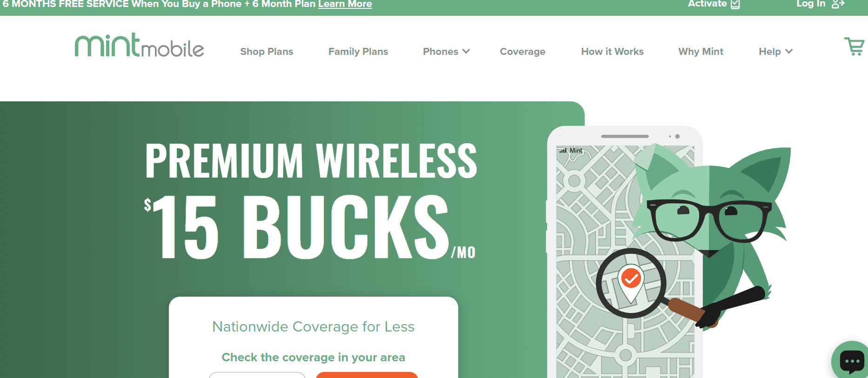The width and height of the screenshot is (868, 378).
Task: Open the live chat bubble
Action: click(x=851, y=361)
